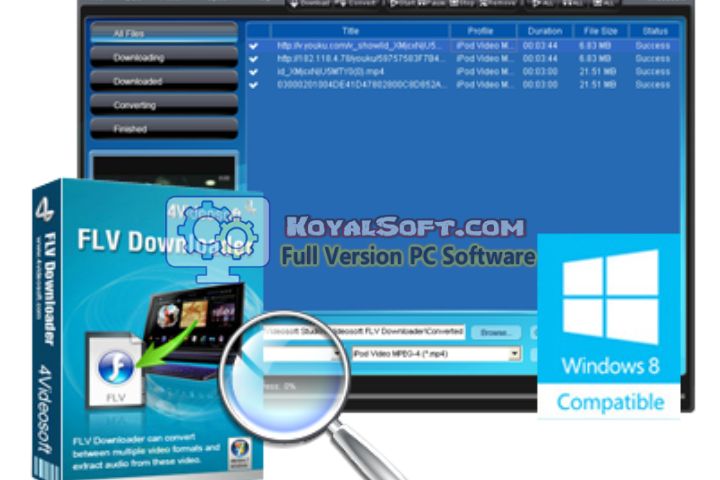Click the 21.51 MB size in id_XMjcxNjU5MTY0(0).mp4 row

click(597, 72)
